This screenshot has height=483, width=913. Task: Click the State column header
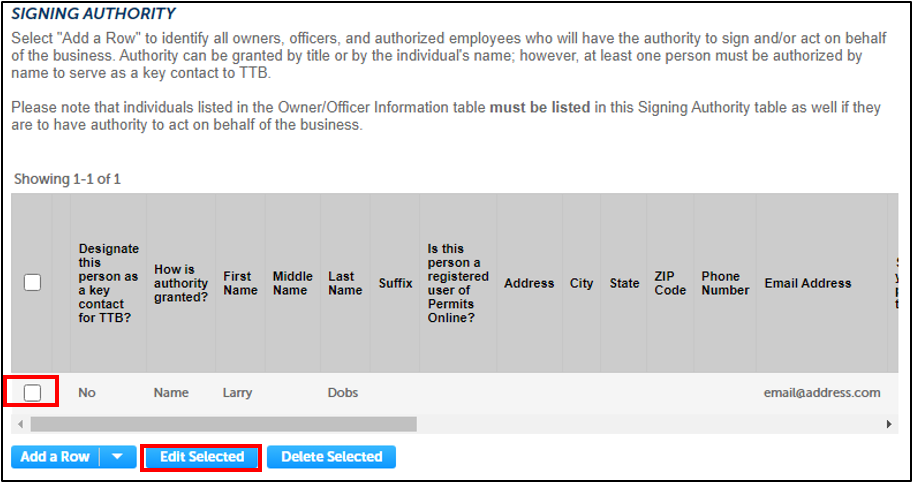(x=624, y=283)
